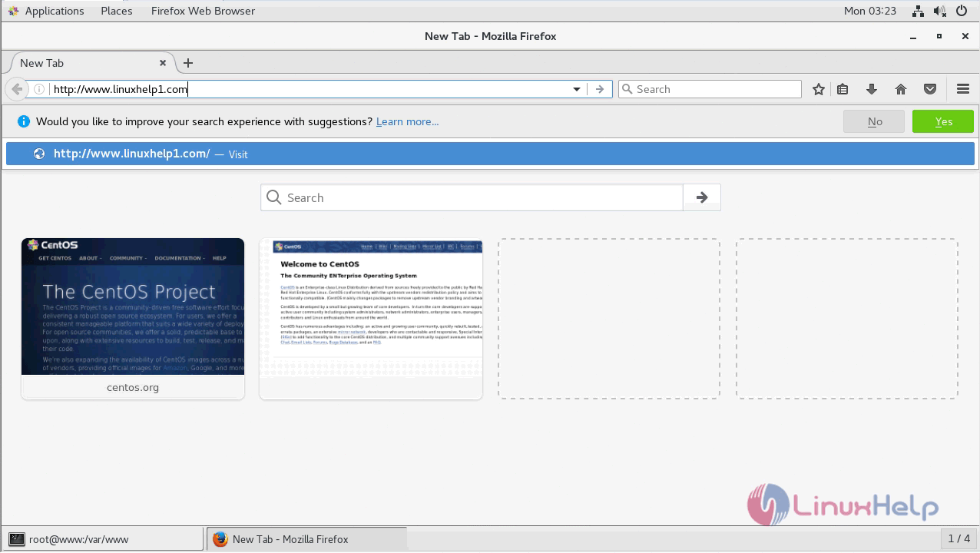
Task: Minimize the Firefox window
Action: [x=913, y=36]
